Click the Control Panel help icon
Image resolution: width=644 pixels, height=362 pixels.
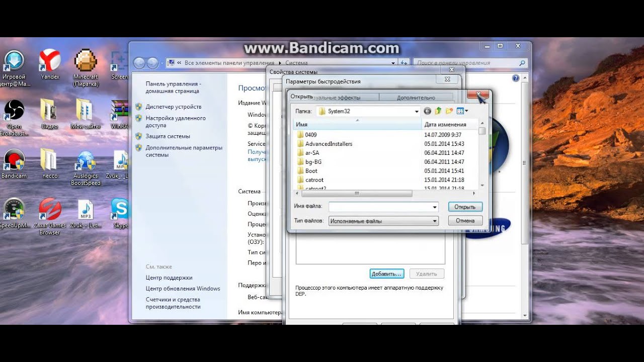click(516, 78)
